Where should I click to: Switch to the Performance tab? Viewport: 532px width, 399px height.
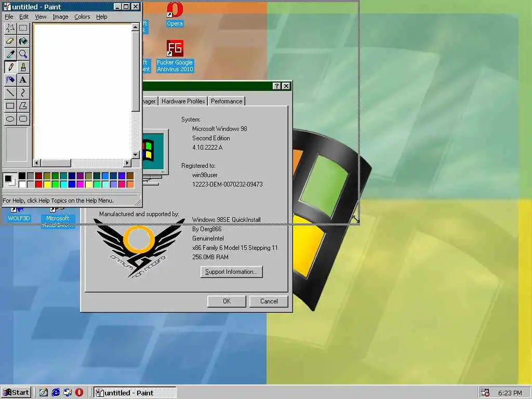tap(227, 101)
